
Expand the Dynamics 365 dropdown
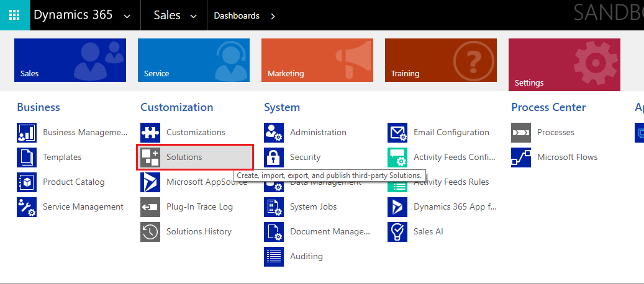(x=127, y=16)
